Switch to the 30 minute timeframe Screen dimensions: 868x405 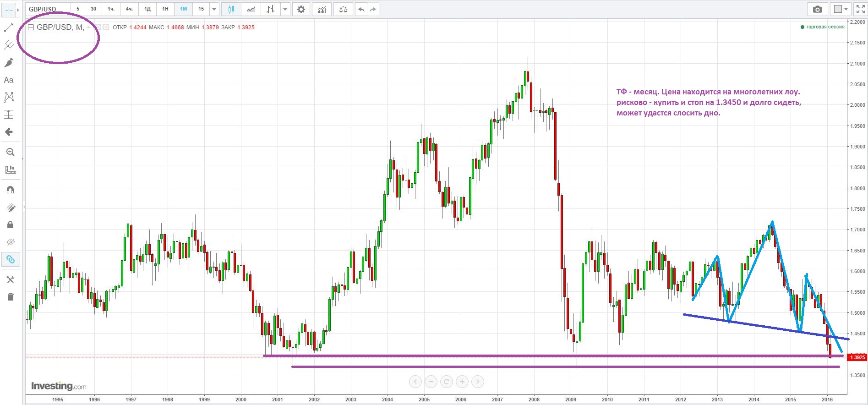click(93, 9)
